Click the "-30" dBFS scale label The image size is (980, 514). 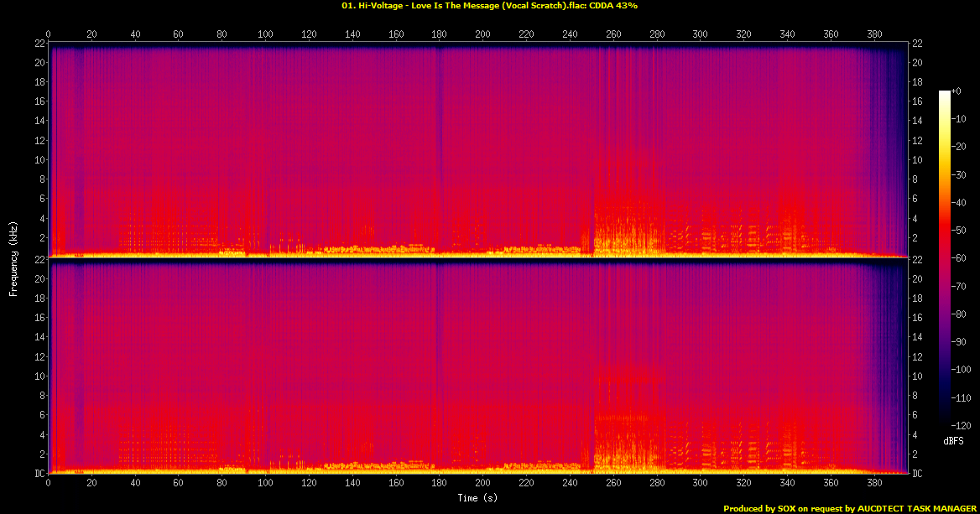coord(959,175)
